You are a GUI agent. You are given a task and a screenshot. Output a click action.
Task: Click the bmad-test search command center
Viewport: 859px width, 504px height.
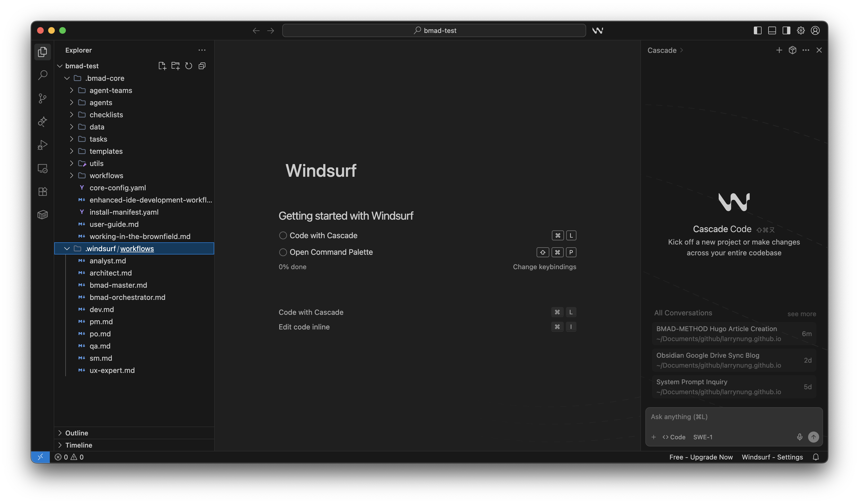(434, 31)
